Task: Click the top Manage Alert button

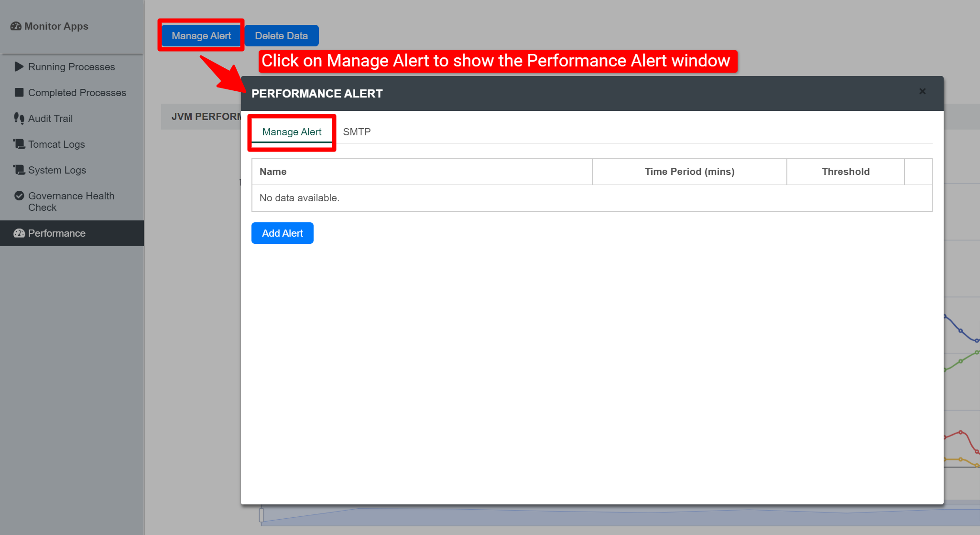Action: (201, 36)
